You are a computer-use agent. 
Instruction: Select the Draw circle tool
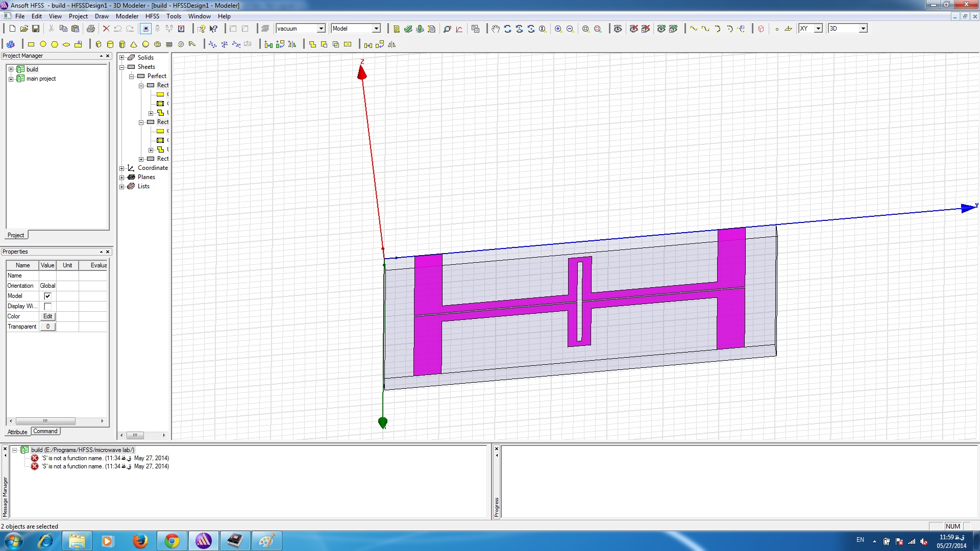[x=43, y=44]
